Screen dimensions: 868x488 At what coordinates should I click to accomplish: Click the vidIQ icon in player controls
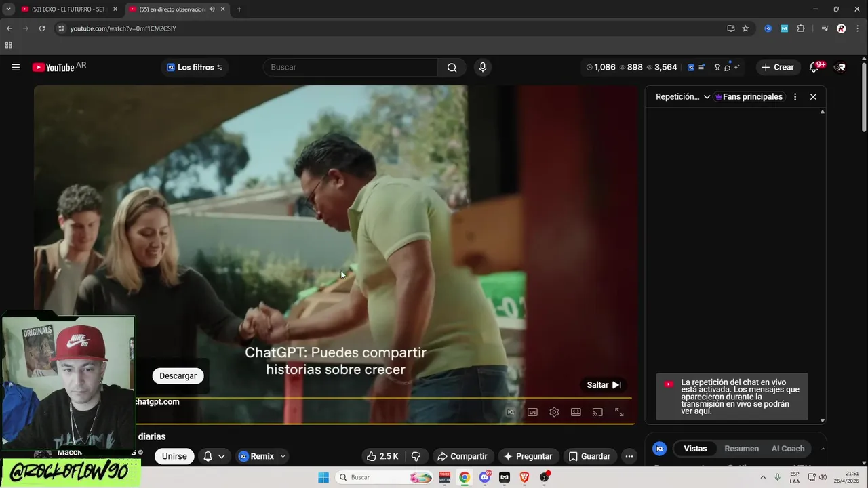pyautogui.click(x=511, y=412)
